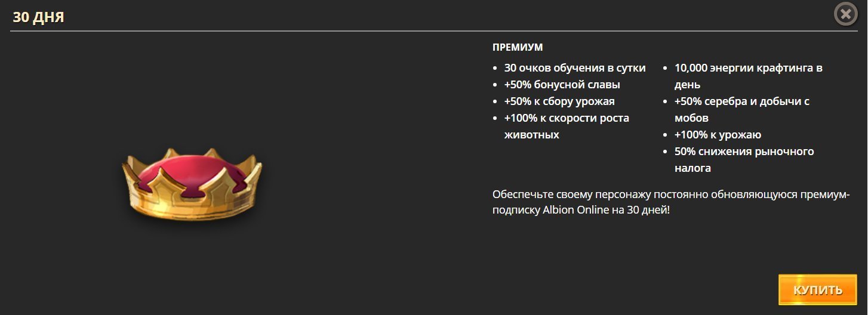Click '10,000 энергии крафтинга в' benefit line

click(x=748, y=68)
